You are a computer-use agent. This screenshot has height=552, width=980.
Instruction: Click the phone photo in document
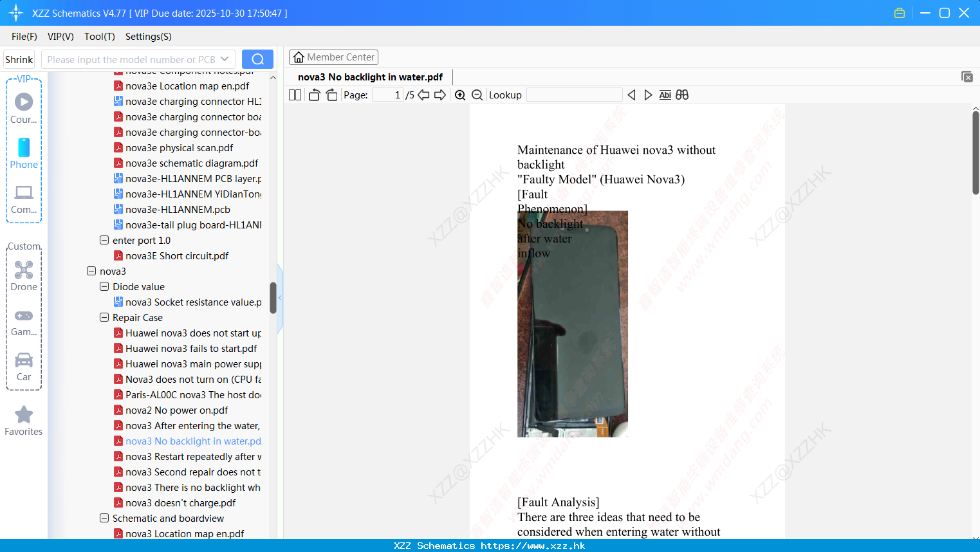click(x=573, y=324)
